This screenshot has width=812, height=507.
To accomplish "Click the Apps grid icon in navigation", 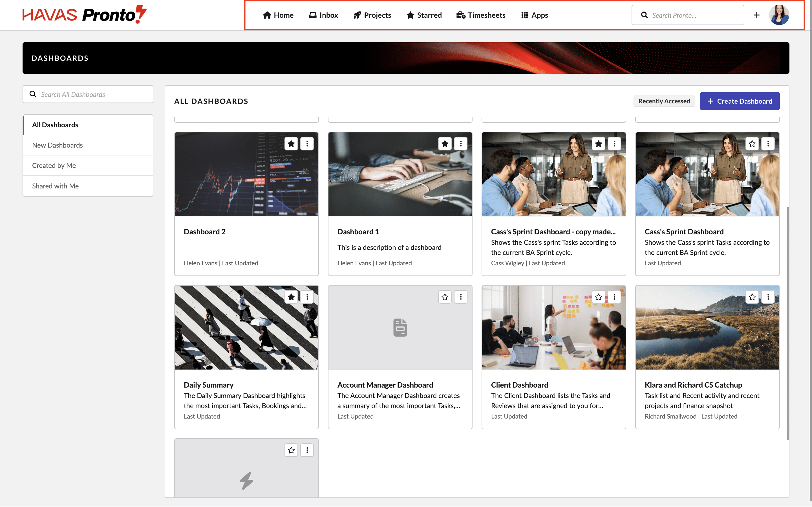I will click(524, 15).
